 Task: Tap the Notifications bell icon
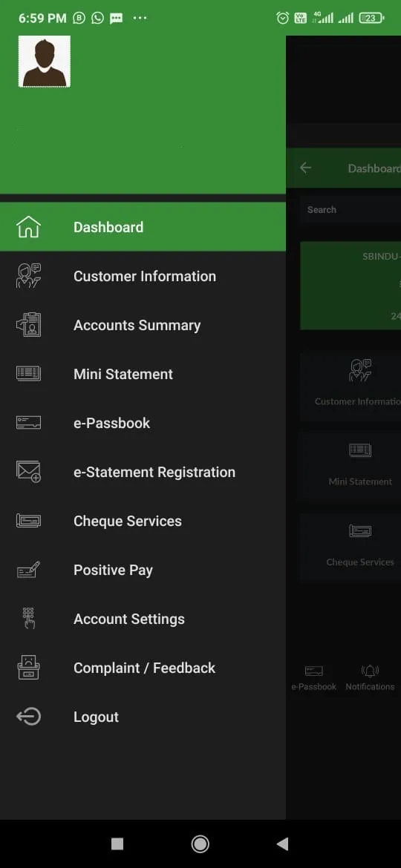coord(370,671)
